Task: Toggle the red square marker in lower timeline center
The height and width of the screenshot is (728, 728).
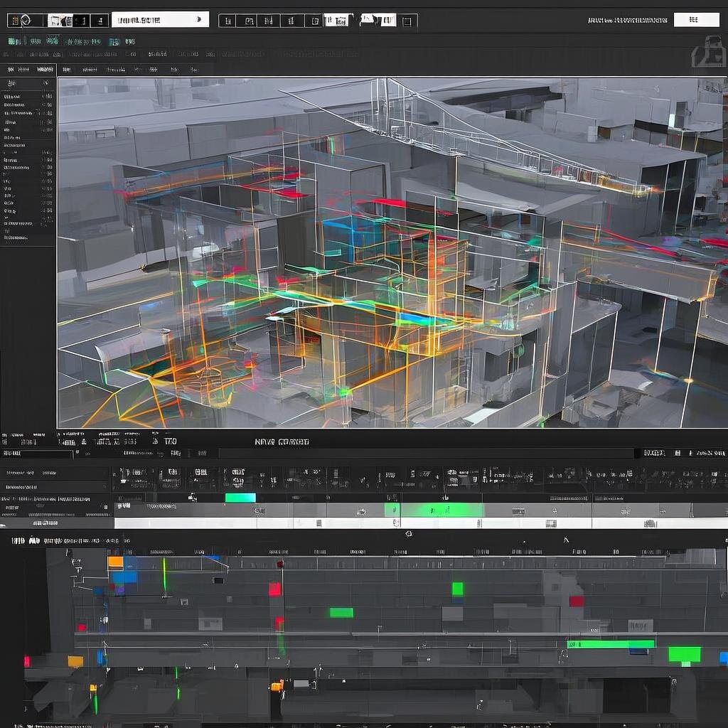Action: tap(274, 589)
